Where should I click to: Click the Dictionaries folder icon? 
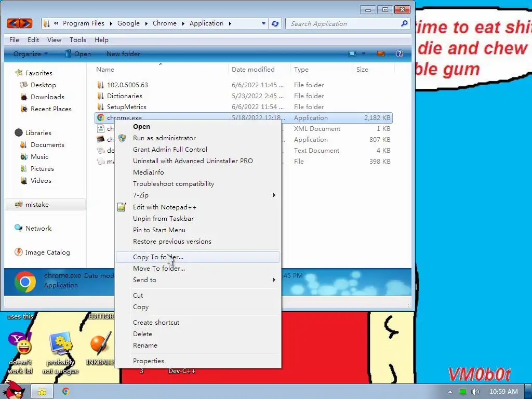[x=100, y=96]
